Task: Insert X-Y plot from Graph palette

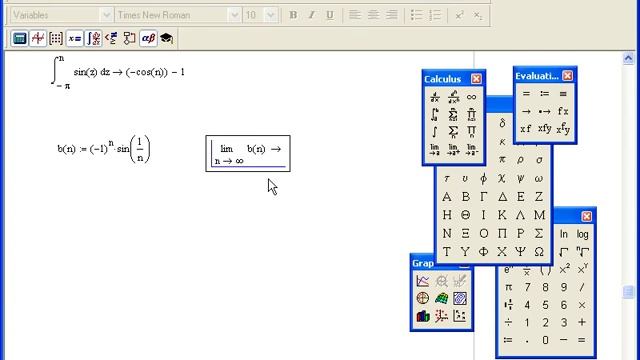Action: click(x=423, y=281)
